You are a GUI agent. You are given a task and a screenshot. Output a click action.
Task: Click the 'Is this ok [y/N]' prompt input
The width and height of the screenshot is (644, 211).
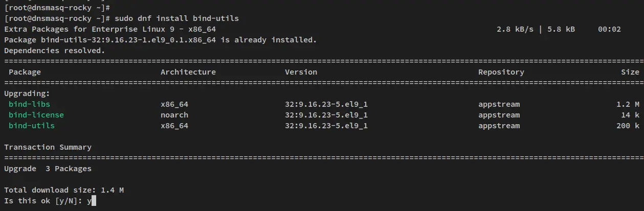click(92, 201)
